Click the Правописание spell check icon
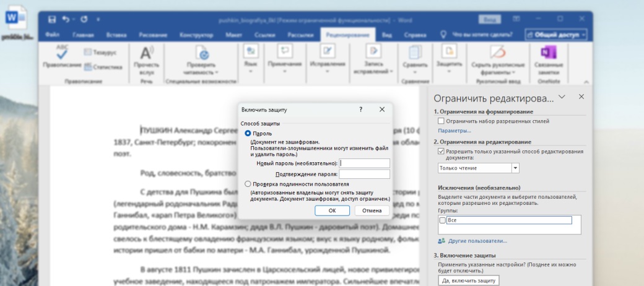The width and height of the screenshot is (644, 286). pyautogui.click(x=62, y=52)
